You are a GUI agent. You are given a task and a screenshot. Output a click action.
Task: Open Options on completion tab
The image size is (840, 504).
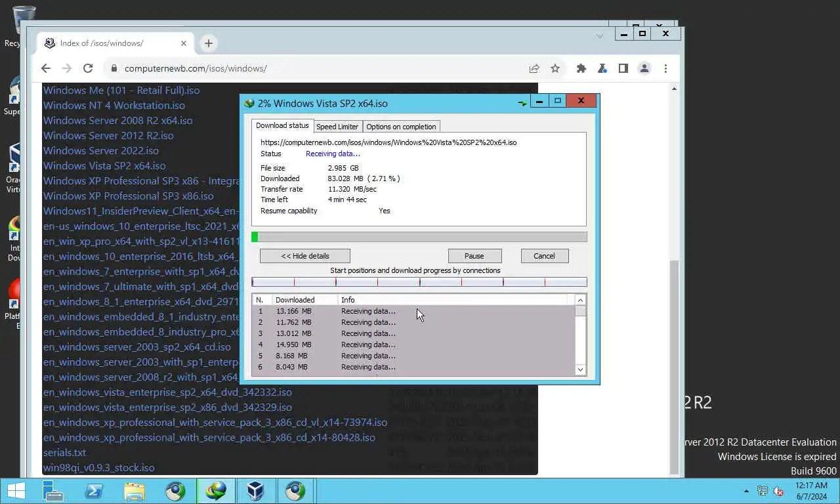tap(401, 127)
